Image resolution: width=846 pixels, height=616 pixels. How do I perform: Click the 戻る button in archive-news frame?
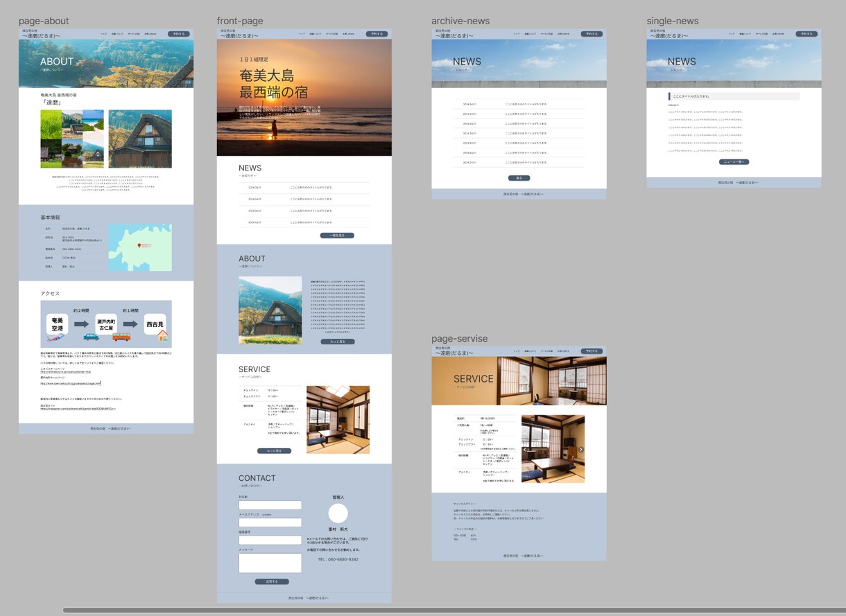[519, 178]
